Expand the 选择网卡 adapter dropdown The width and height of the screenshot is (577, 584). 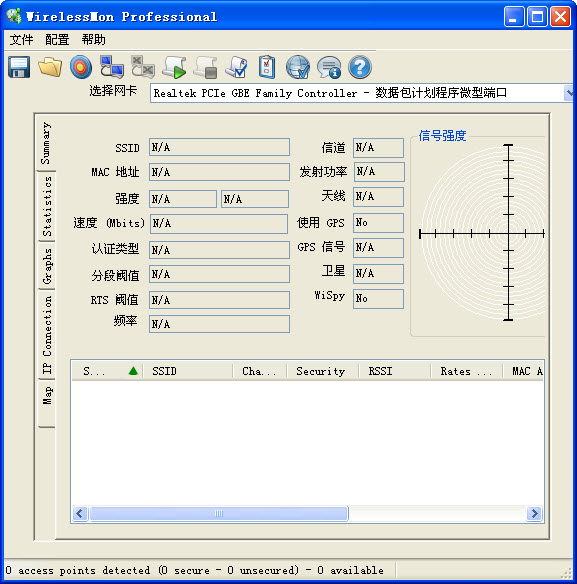(568, 93)
